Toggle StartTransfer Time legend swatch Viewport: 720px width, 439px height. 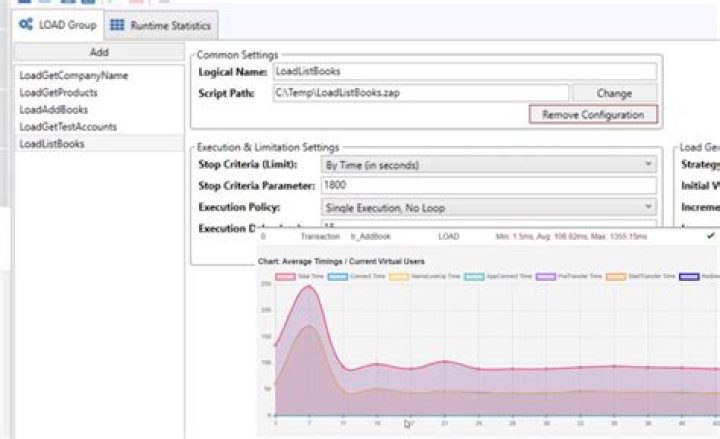616,276
